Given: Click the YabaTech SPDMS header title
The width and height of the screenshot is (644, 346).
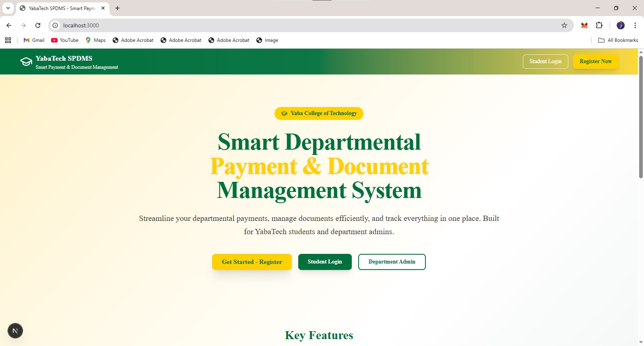Looking at the screenshot, I should pos(64,58).
